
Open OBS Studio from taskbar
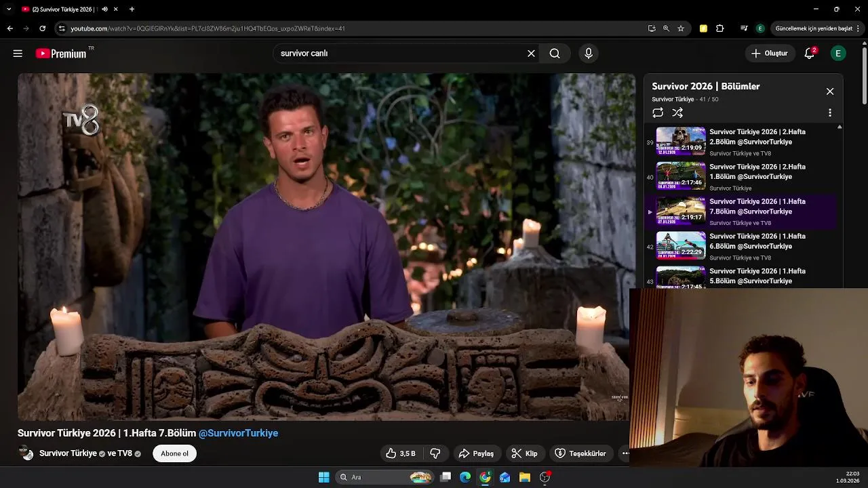point(545,477)
